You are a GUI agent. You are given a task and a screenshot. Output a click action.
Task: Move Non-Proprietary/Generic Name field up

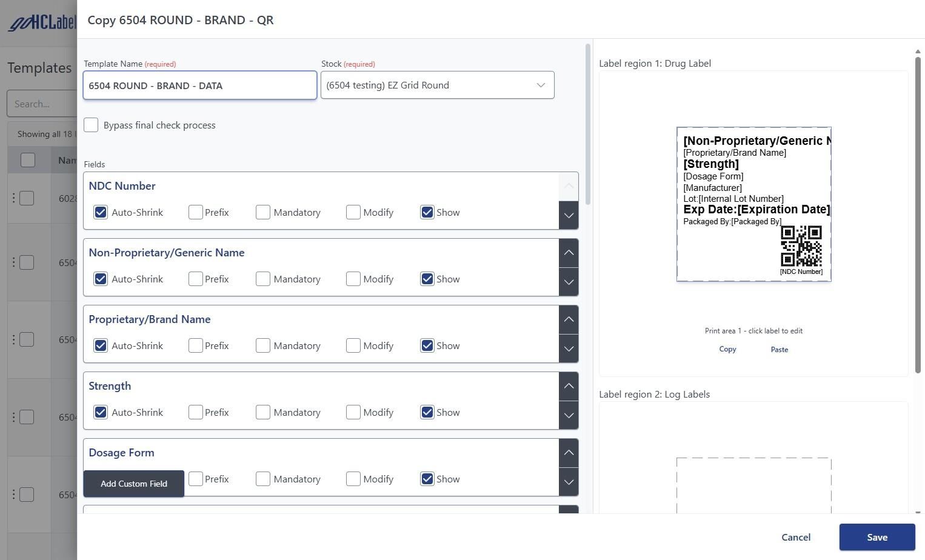[569, 253]
